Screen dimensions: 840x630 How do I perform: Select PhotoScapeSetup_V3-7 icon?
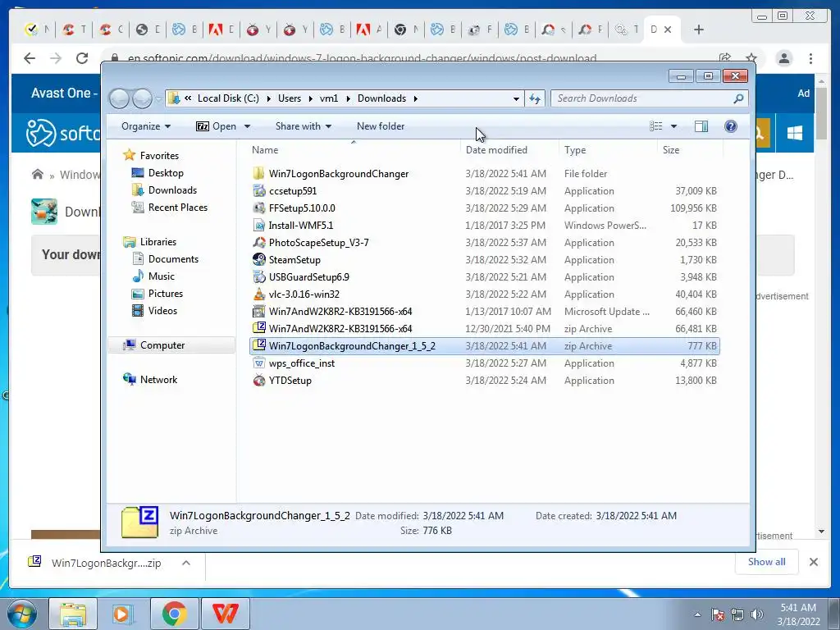(x=258, y=243)
